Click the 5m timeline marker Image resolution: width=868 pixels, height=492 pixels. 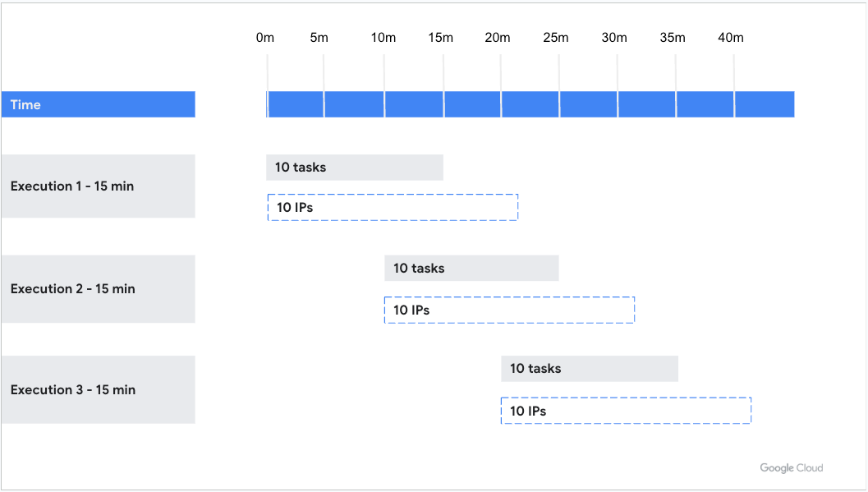click(x=319, y=38)
